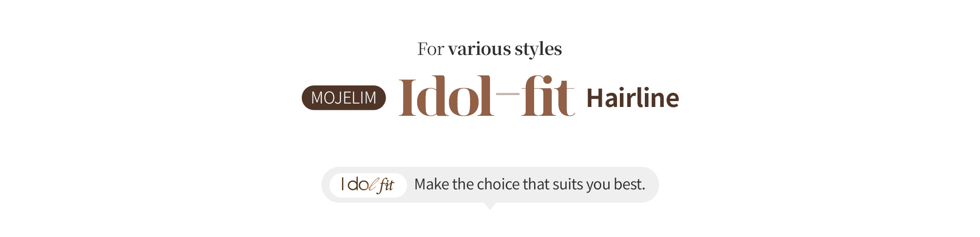Click the word "suits" in the speech bubble
This screenshot has width=980, height=237.
tap(568, 184)
